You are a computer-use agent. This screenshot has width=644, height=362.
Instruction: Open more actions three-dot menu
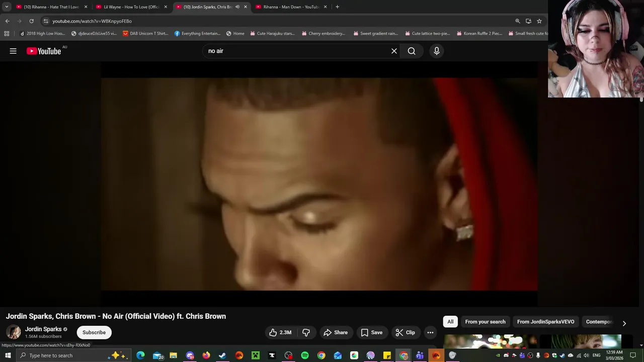pos(430,332)
